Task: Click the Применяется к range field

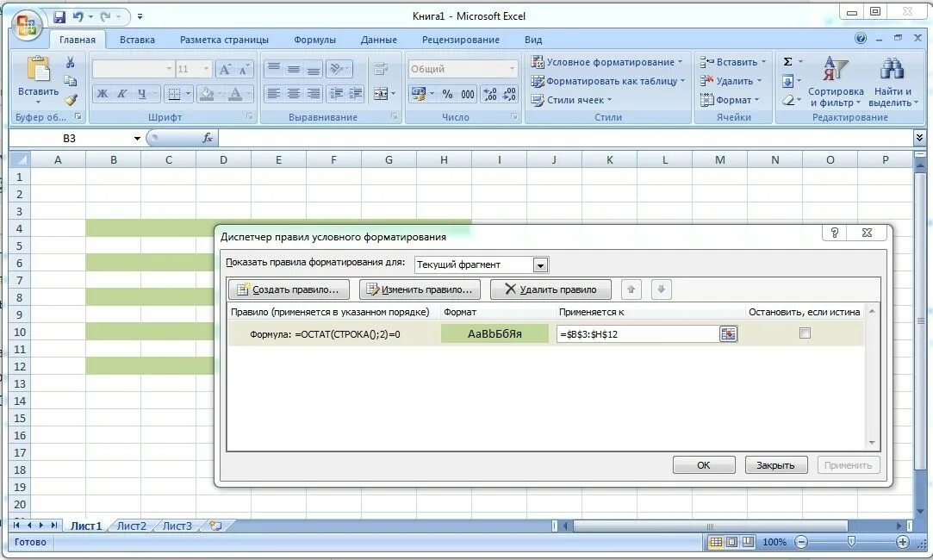Action: click(638, 334)
